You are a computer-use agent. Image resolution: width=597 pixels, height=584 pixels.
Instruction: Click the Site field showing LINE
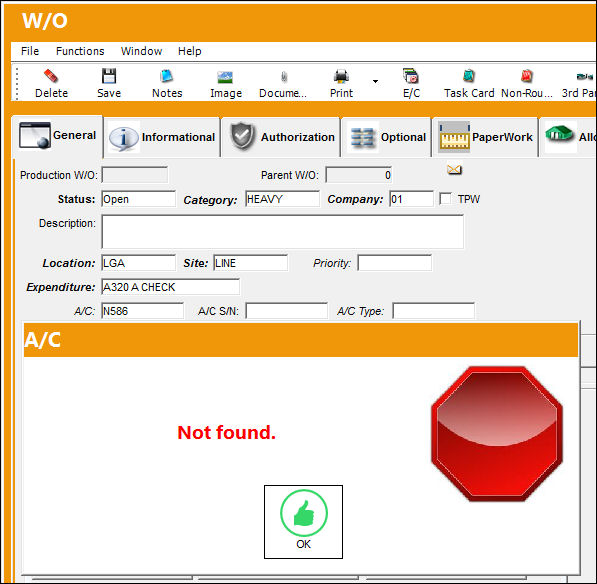(251, 263)
